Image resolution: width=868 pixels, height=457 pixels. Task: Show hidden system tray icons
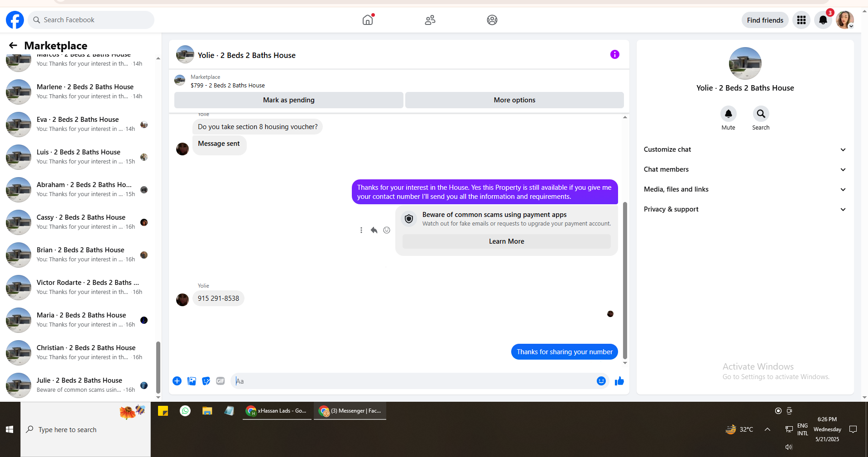pyautogui.click(x=767, y=429)
